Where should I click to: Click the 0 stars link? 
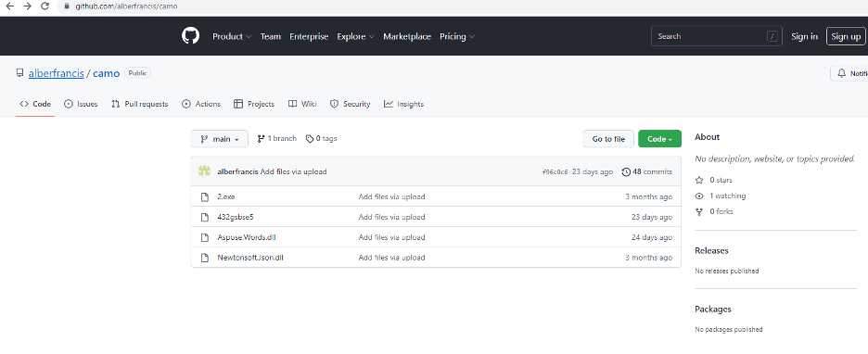point(714,181)
